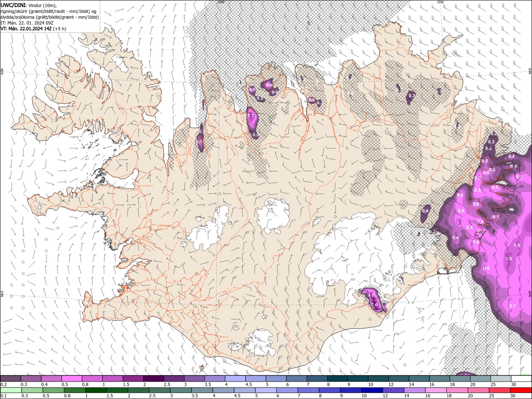Image resolution: width=532 pixels, height=399 pixels.
Task: Select the 0.7 value in southeast offshore area
Action: pyautogui.click(x=512, y=306)
